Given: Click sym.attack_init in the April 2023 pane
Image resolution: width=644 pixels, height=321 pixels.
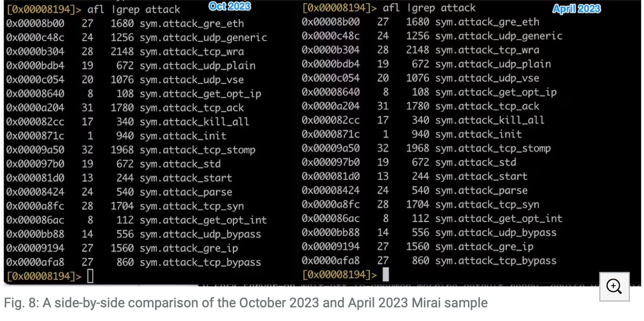Looking at the screenshot, I should (478, 134).
